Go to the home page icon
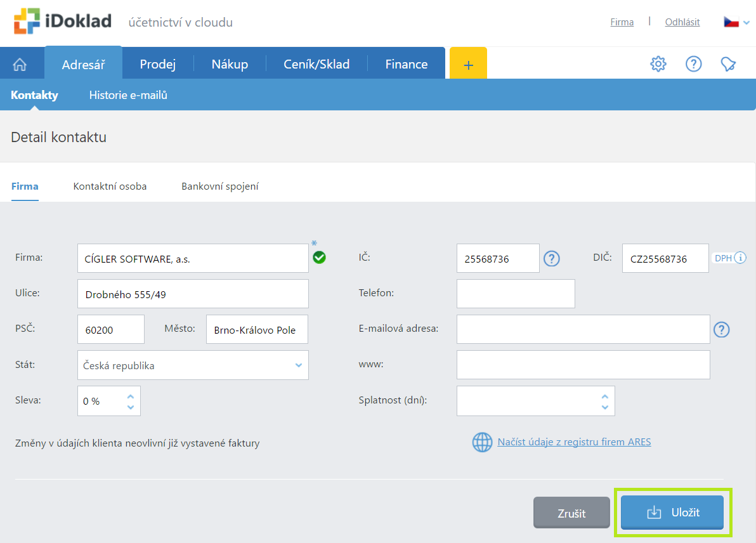 tap(20, 64)
